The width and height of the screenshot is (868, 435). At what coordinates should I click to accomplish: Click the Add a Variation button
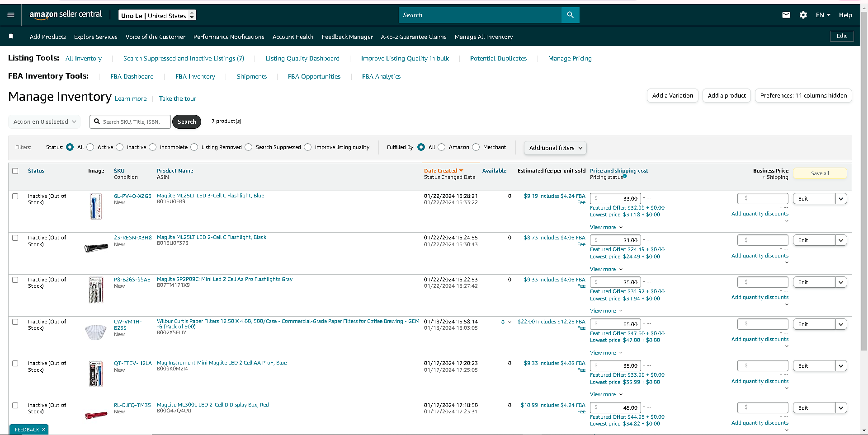(x=673, y=95)
